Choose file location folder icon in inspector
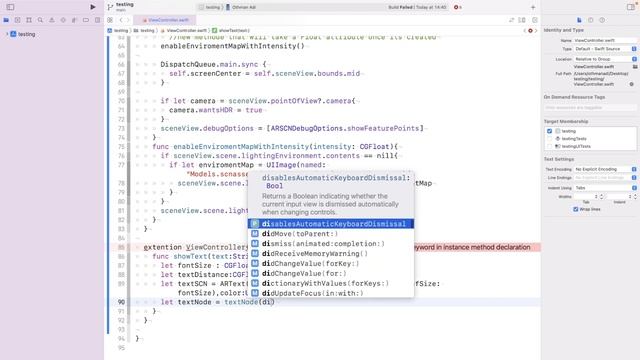This screenshot has width=640, height=360. (x=635, y=67)
